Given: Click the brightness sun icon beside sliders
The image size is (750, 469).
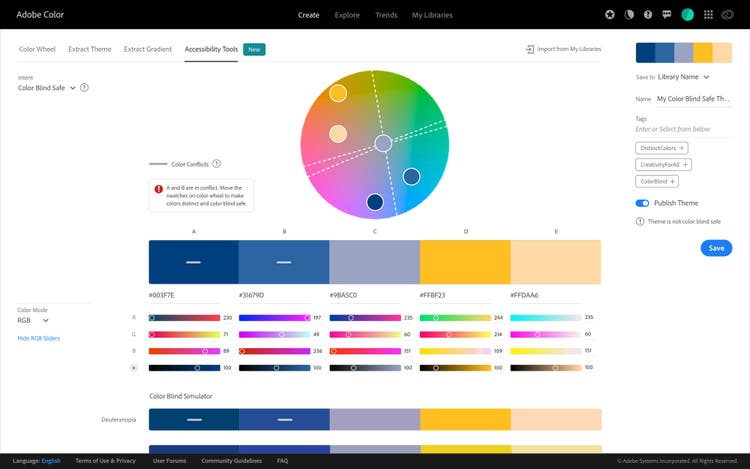Looking at the screenshot, I should 133,368.
